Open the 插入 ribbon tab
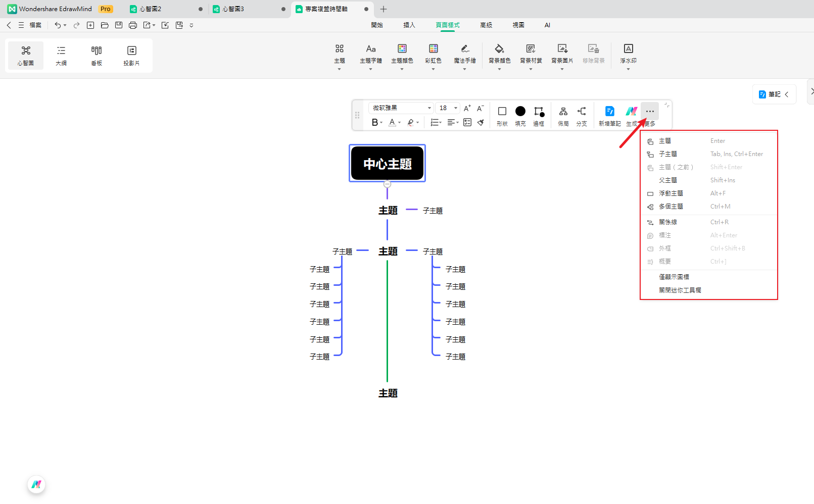814x504 pixels. click(409, 25)
